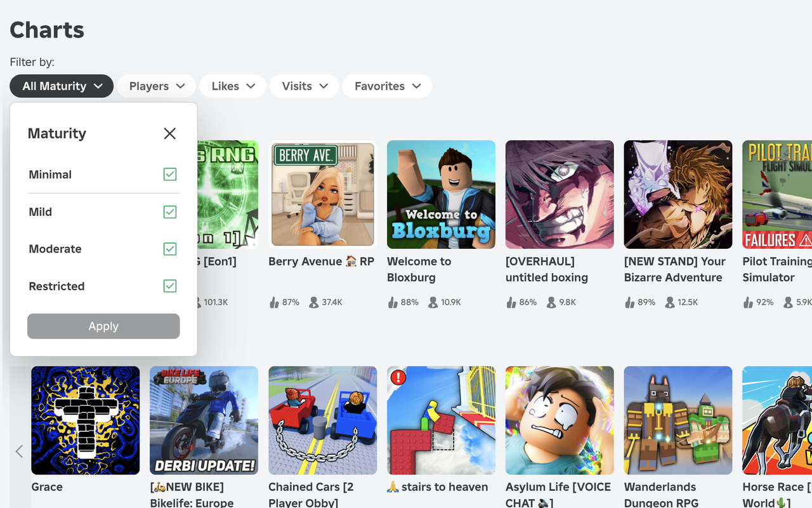
Task: Open the Grace game thumbnail
Action: [86, 420]
